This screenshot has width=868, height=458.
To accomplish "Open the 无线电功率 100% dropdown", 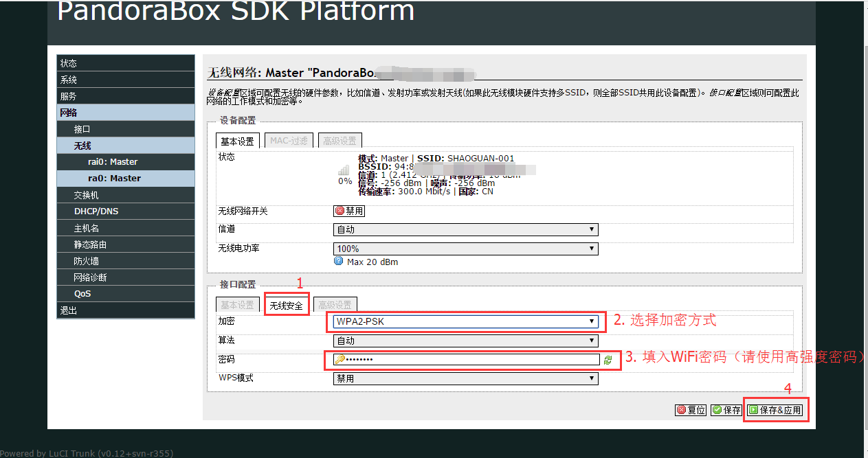I will pyautogui.click(x=465, y=249).
